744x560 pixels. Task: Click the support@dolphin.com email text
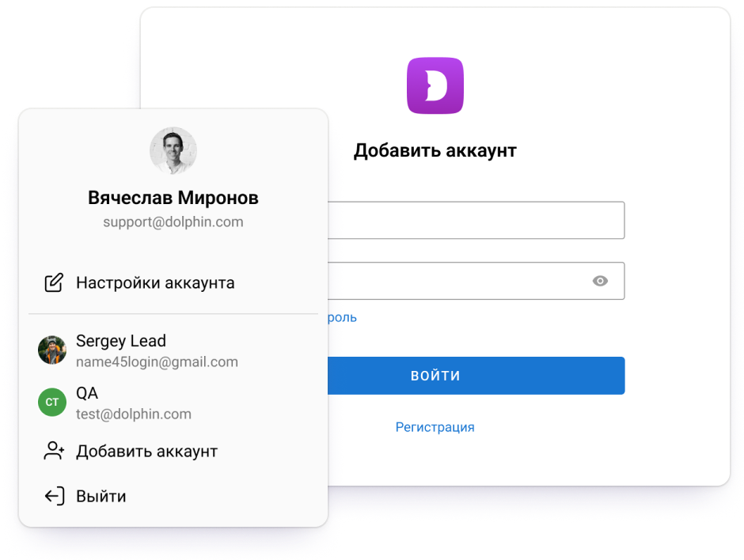pyautogui.click(x=173, y=222)
